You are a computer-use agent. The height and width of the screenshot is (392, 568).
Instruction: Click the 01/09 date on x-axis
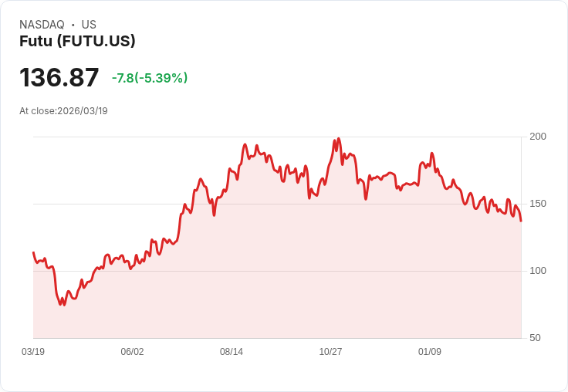tap(430, 352)
